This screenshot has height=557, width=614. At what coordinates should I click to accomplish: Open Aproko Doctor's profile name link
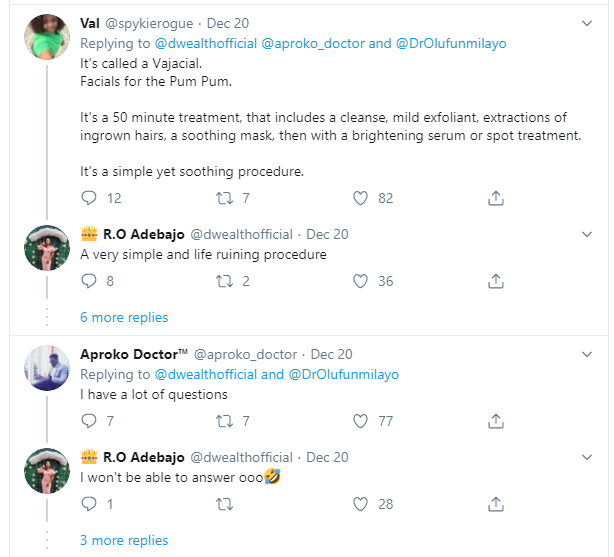[x=133, y=354]
